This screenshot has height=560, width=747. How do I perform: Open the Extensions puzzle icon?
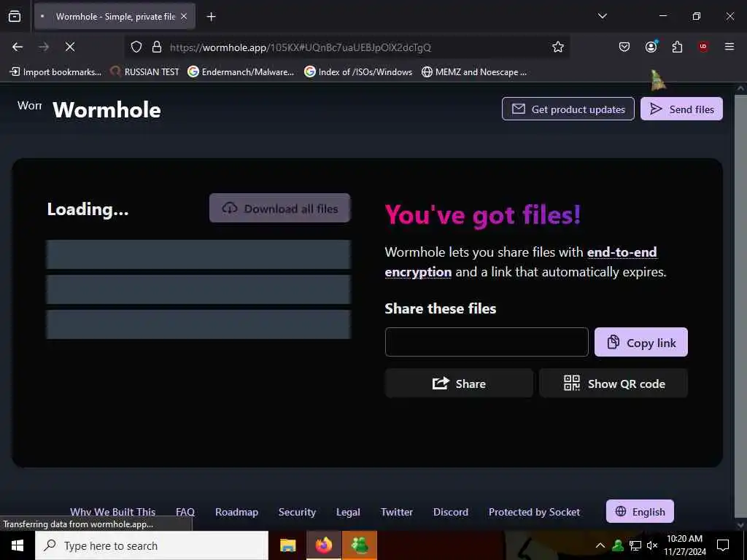[x=677, y=47]
